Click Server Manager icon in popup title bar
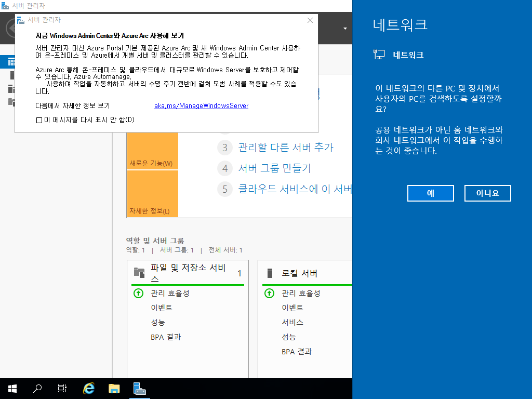This screenshot has width=532, height=399. pyautogui.click(x=21, y=20)
